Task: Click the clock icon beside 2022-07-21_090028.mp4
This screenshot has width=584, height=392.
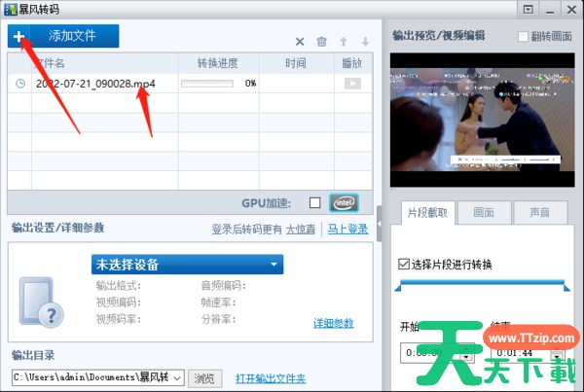Action: 20,84
